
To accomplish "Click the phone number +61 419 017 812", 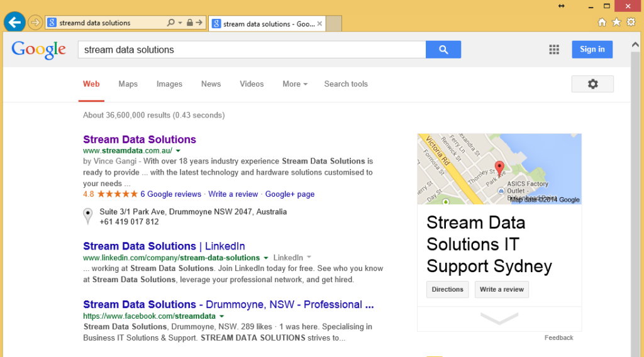I will click(129, 222).
